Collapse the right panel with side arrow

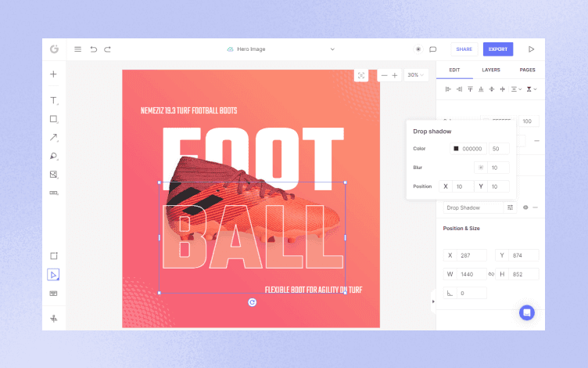click(x=433, y=301)
